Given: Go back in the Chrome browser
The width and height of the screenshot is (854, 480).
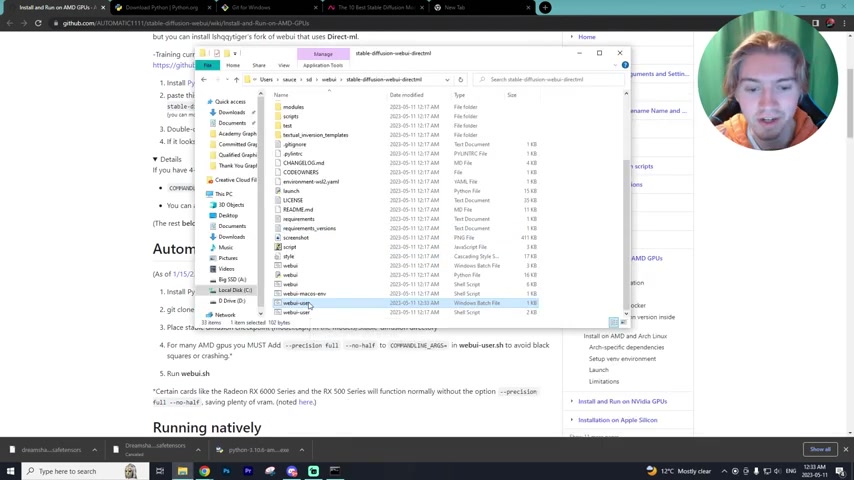Looking at the screenshot, I should 10,23.
